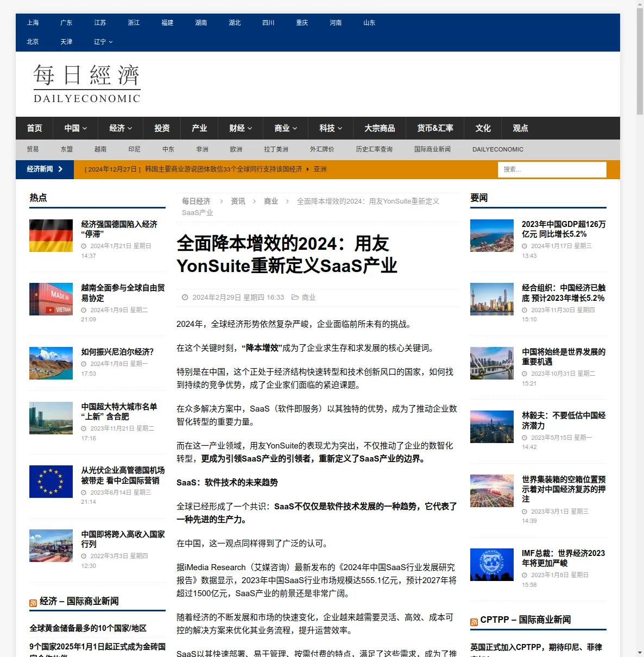This screenshot has width=644, height=657.
Task: Select 山东 in the top region bar
Action: [369, 23]
